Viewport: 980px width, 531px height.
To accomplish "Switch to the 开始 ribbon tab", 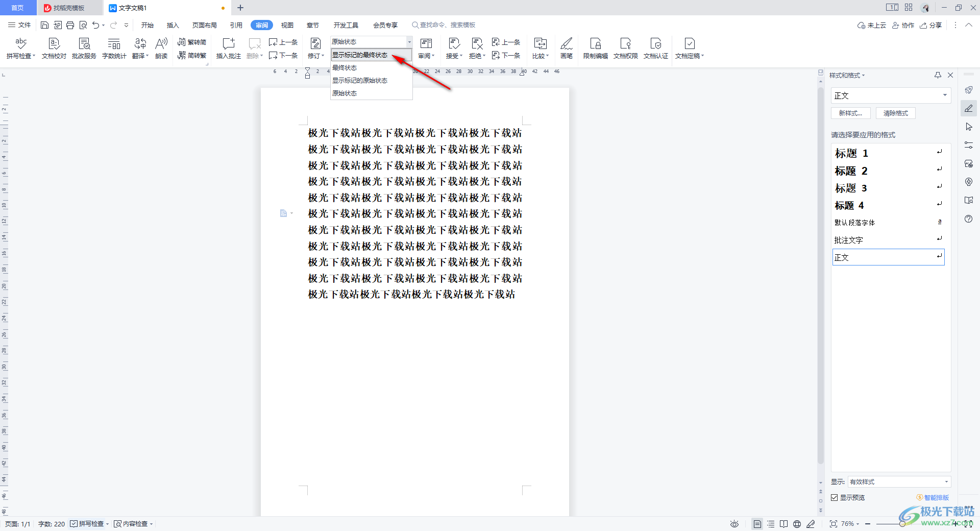I will coord(148,25).
